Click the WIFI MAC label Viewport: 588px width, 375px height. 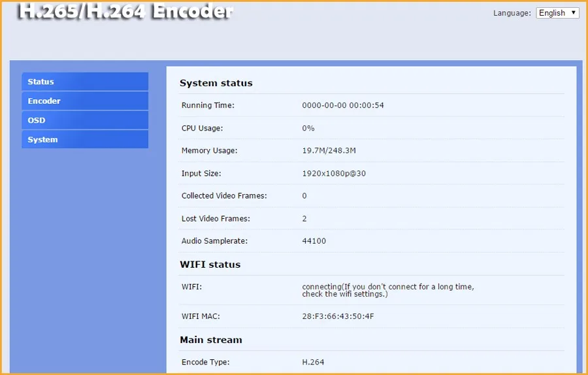201,316
